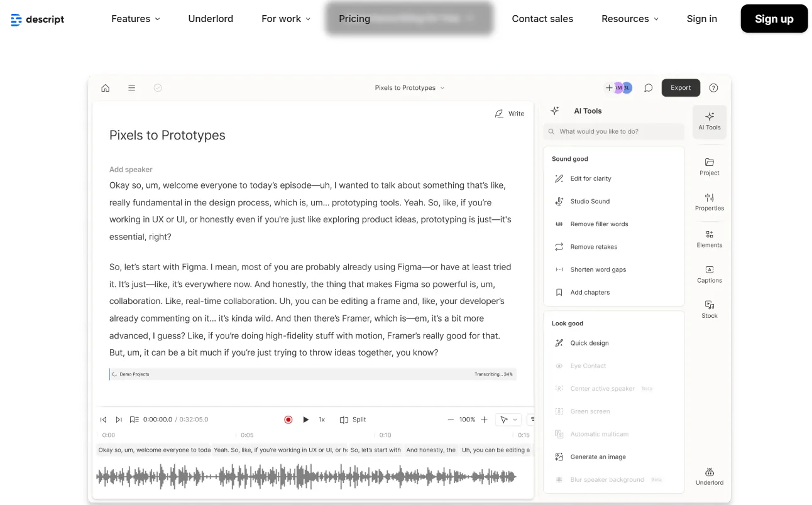Open the Underlord nav item
The height and width of the screenshot is (505, 812).
pos(211,19)
